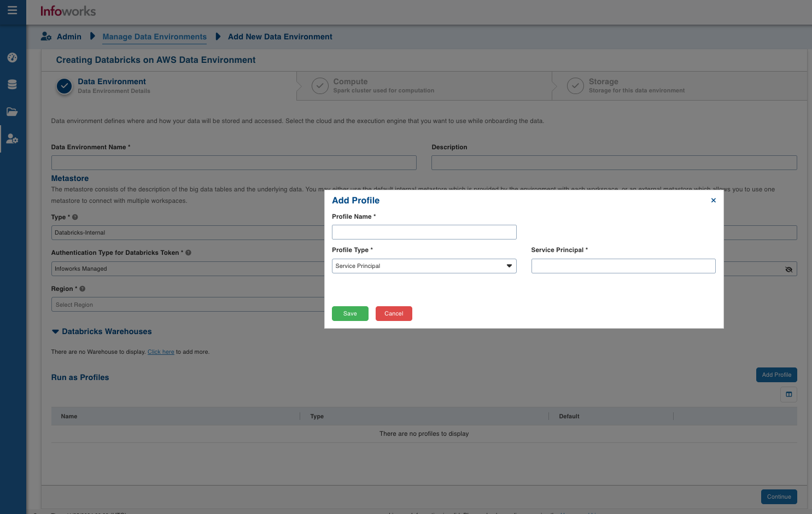This screenshot has height=514, width=812.
Task: Open the table column chooser icon
Action: pyautogui.click(x=788, y=394)
